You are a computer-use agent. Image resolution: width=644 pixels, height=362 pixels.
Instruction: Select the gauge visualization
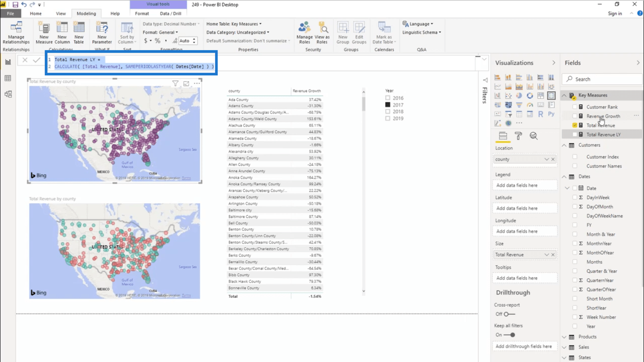coord(530,105)
